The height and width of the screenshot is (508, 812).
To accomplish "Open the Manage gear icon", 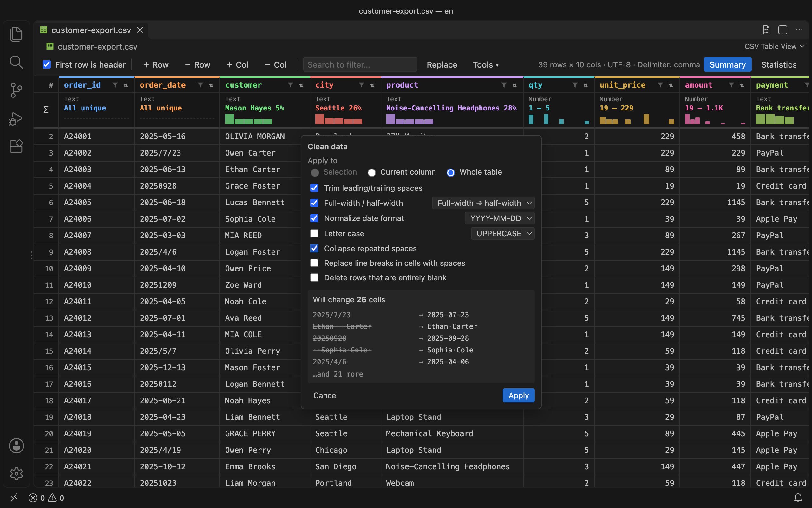I will [x=16, y=474].
